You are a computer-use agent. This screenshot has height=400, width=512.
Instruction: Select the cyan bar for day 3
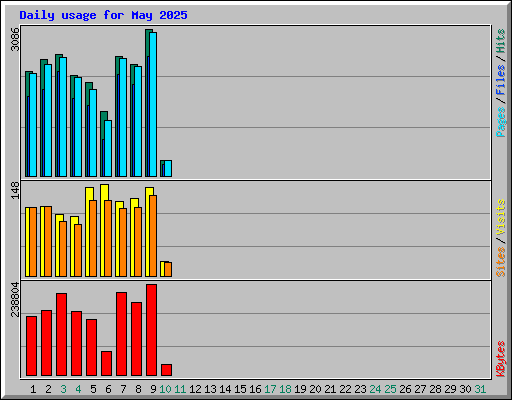point(63,117)
